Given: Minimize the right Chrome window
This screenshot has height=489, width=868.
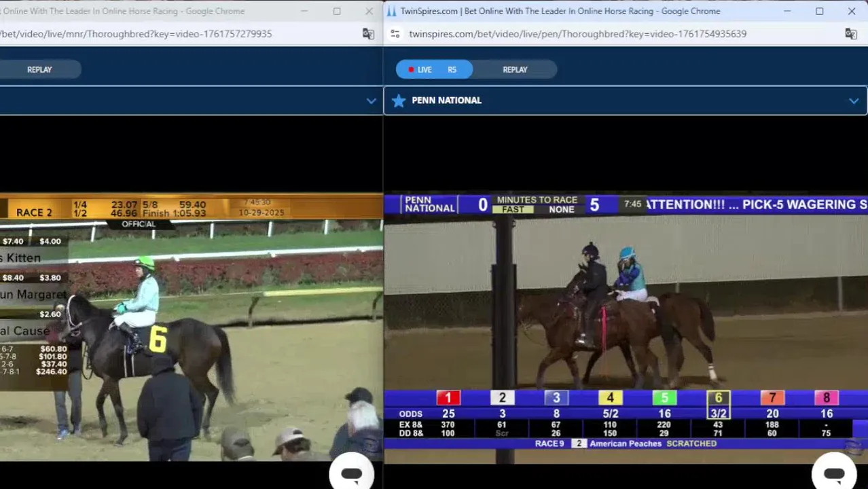Looking at the screenshot, I should (787, 11).
